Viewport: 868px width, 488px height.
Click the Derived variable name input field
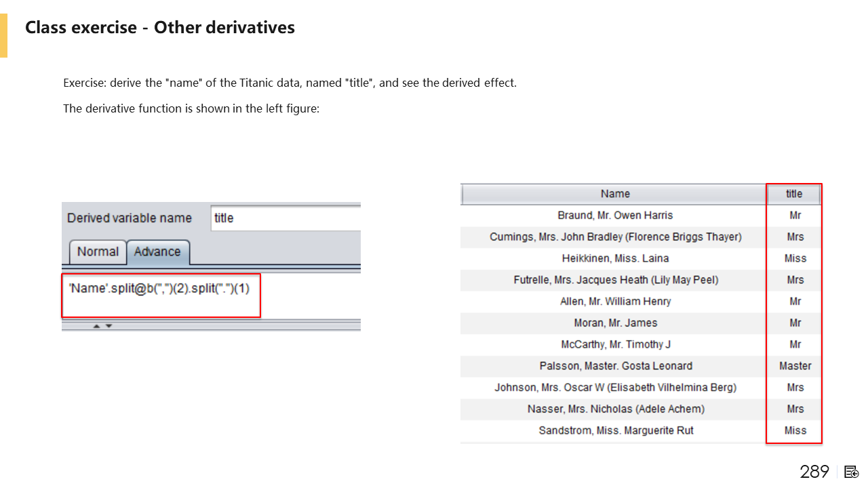pos(285,218)
